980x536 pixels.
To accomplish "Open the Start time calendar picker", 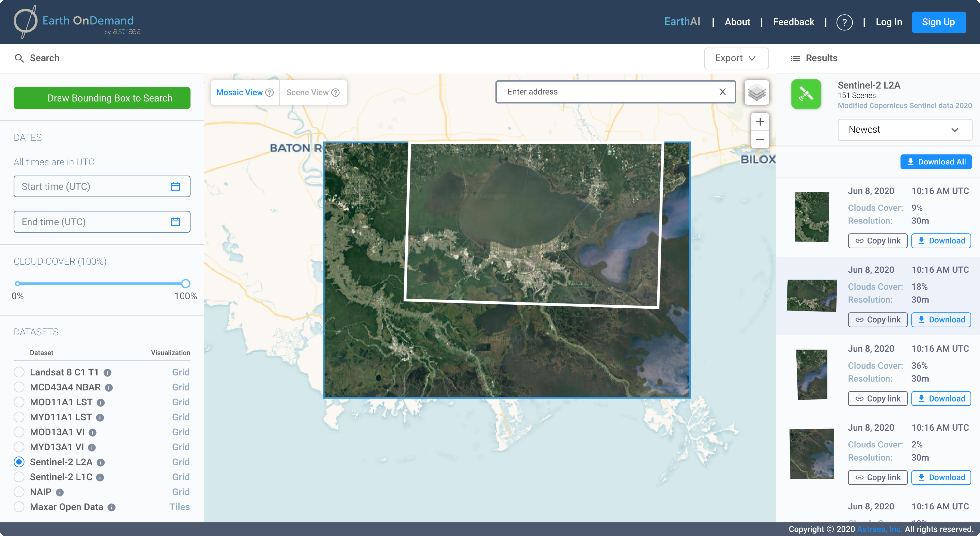I will coord(175,186).
